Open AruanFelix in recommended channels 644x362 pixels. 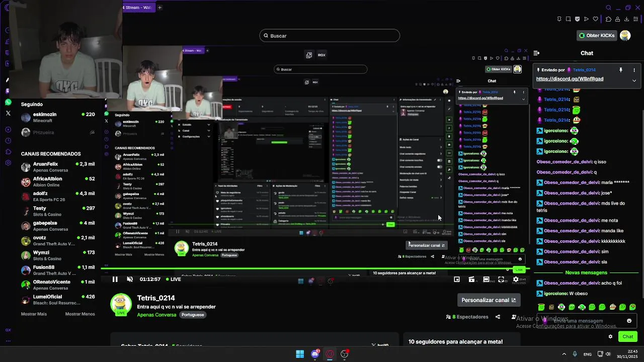58,167
